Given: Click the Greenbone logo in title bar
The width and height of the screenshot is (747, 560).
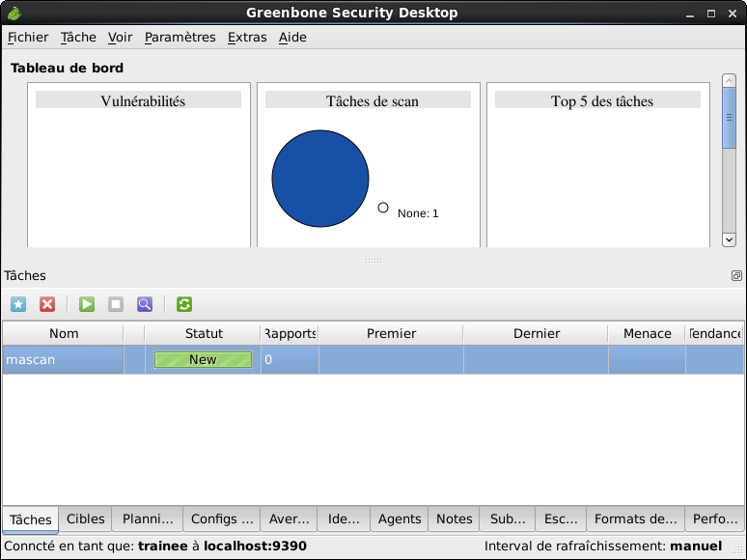Looking at the screenshot, I should click(14, 13).
